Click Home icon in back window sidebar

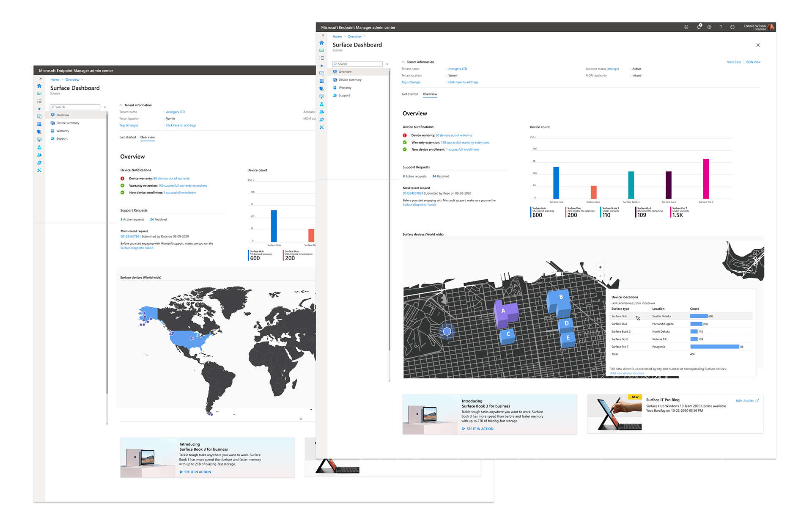pyautogui.click(x=39, y=86)
